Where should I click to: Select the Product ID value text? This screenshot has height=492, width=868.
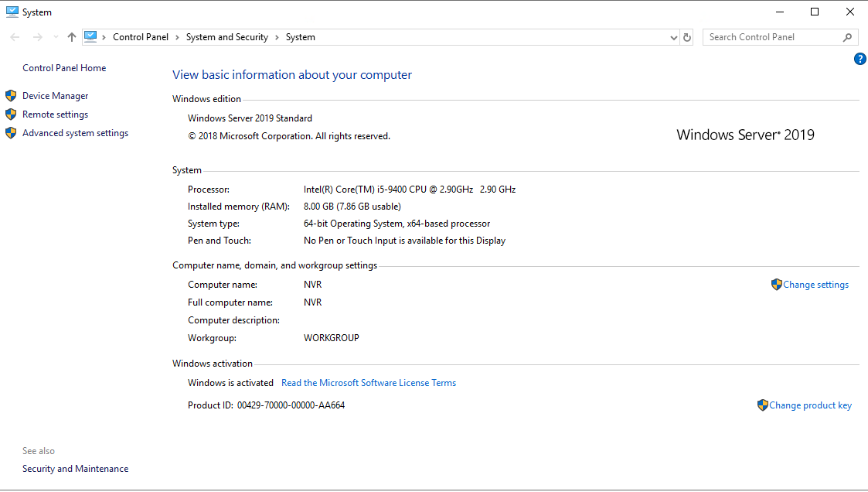pyautogui.click(x=291, y=405)
